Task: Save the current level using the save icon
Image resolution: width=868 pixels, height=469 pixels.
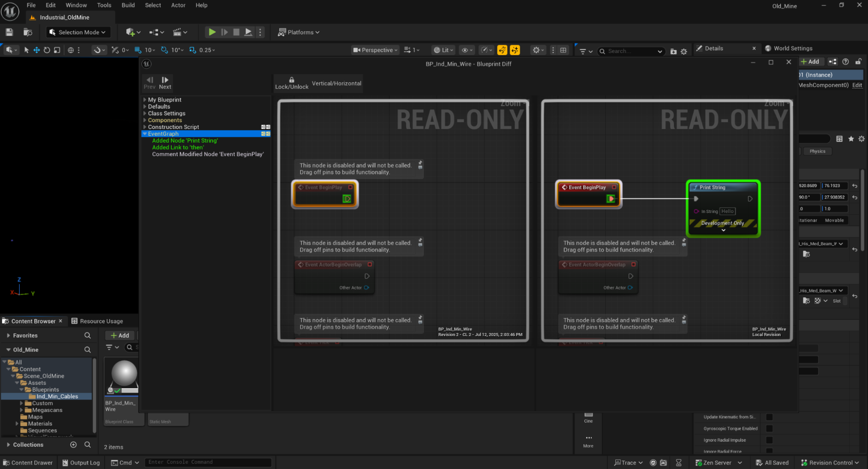Action: click(9, 32)
